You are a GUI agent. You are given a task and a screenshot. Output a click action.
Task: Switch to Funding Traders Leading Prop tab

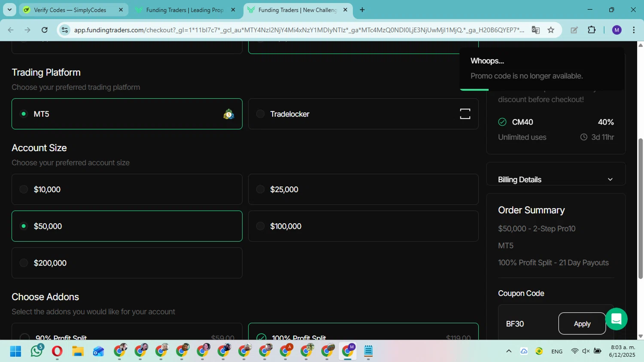(x=185, y=10)
